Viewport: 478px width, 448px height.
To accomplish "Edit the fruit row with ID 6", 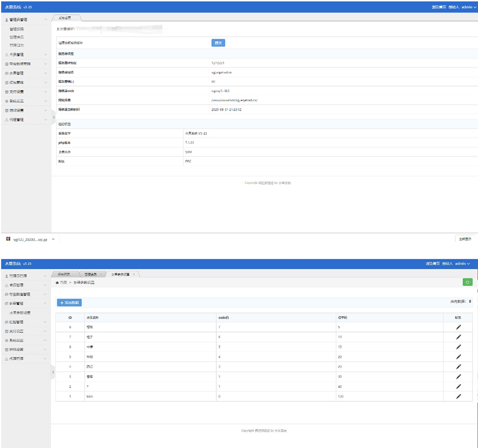I will [x=458, y=346].
